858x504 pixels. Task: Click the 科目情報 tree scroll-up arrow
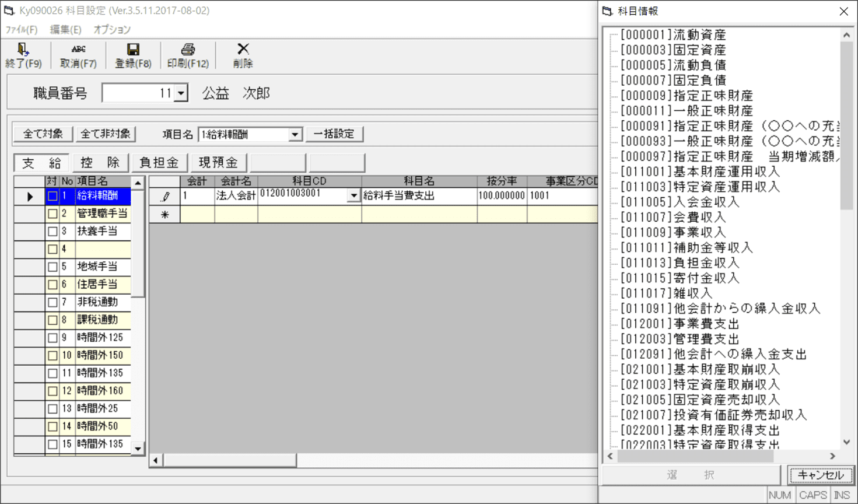847,35
